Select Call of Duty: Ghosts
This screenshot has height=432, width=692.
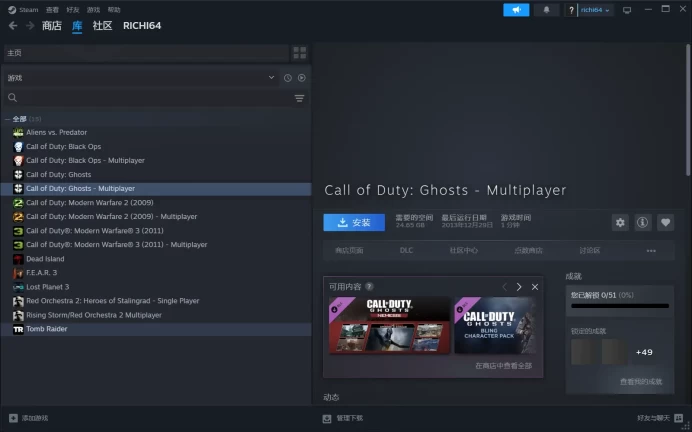59,175
